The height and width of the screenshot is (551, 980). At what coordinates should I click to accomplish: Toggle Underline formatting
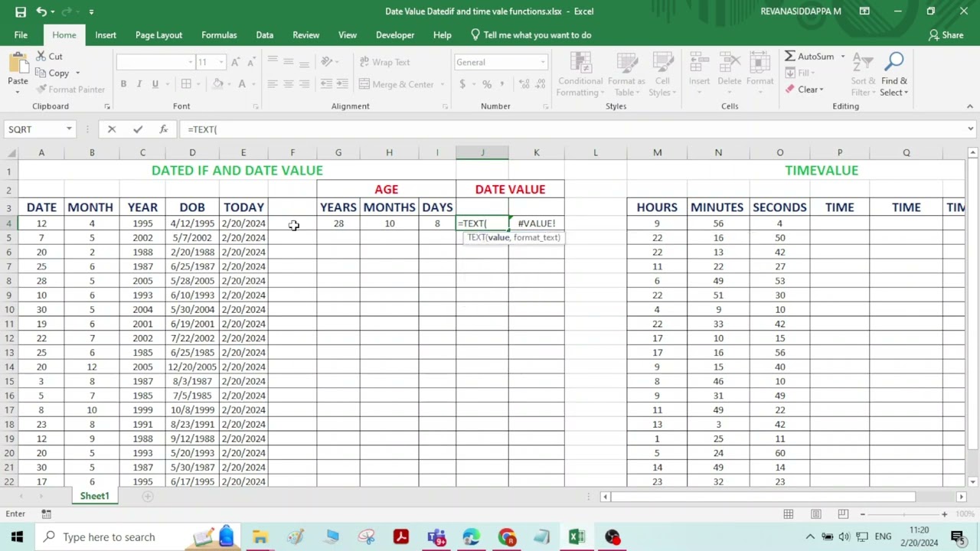[155, 84]
